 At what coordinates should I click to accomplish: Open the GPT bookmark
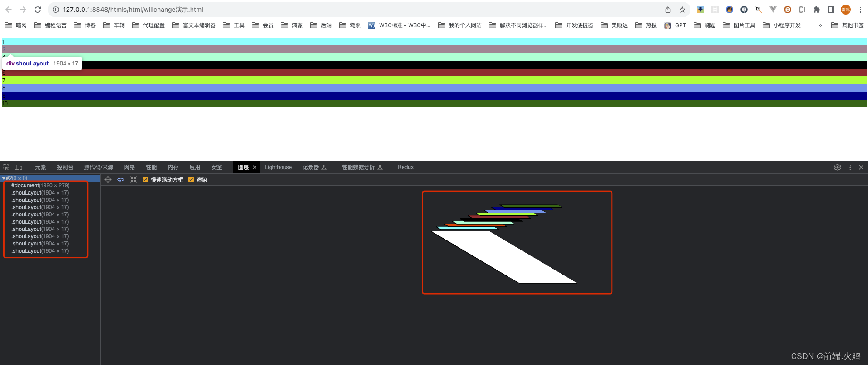[x=675, y=25]
